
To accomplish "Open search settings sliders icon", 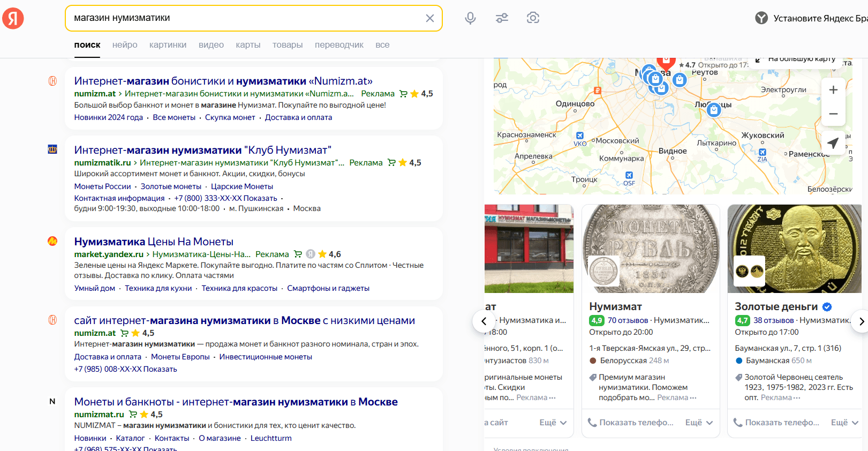I will coord(502,18).
